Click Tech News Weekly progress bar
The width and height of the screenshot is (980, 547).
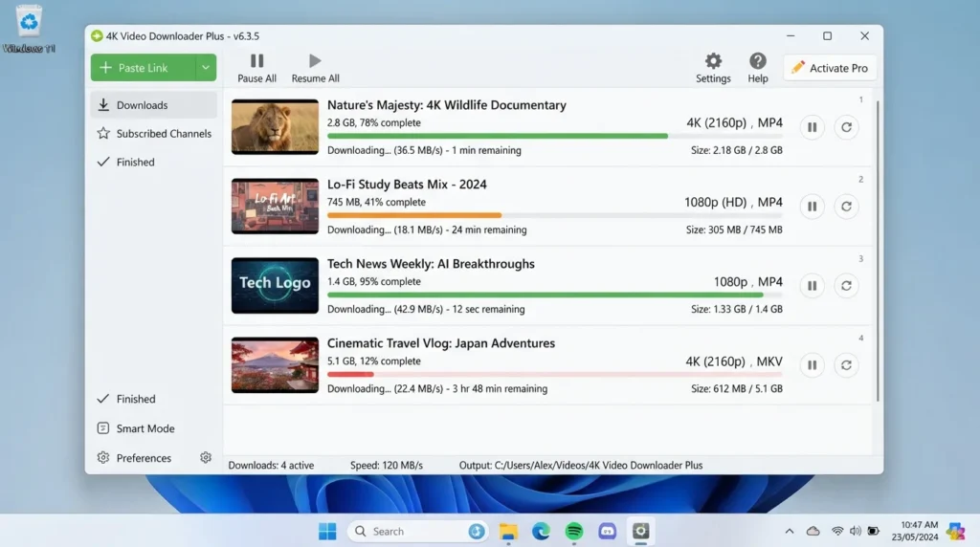point(555,295)
